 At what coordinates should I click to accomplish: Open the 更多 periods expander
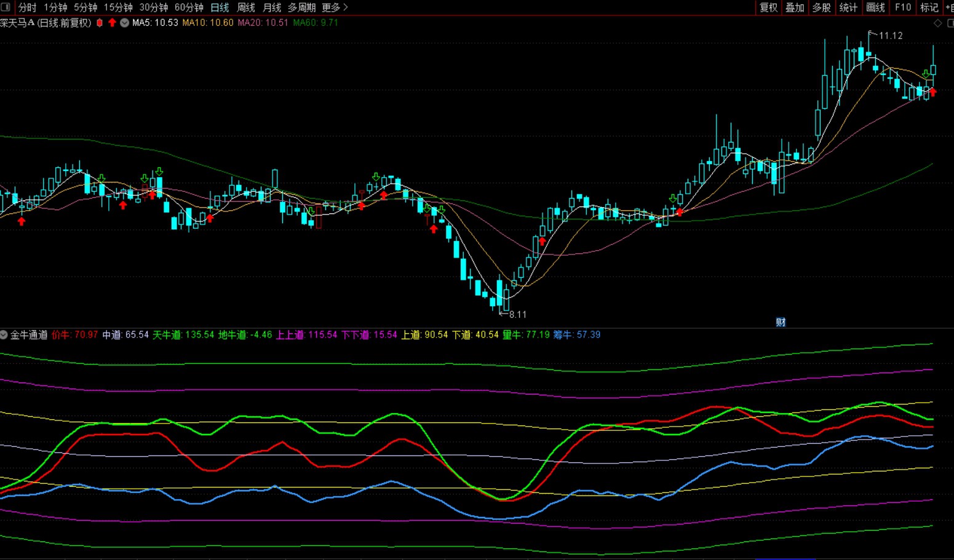[x=335, y=7]
